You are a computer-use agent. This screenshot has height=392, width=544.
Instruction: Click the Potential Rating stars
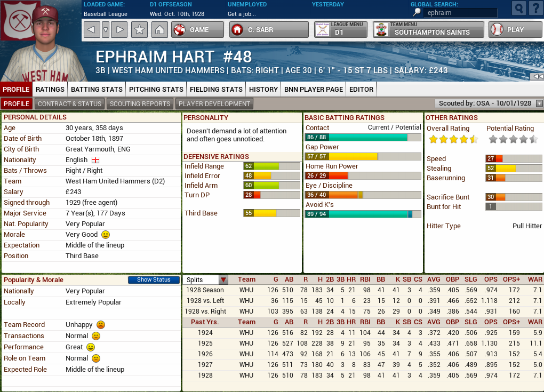coord(514,139)
